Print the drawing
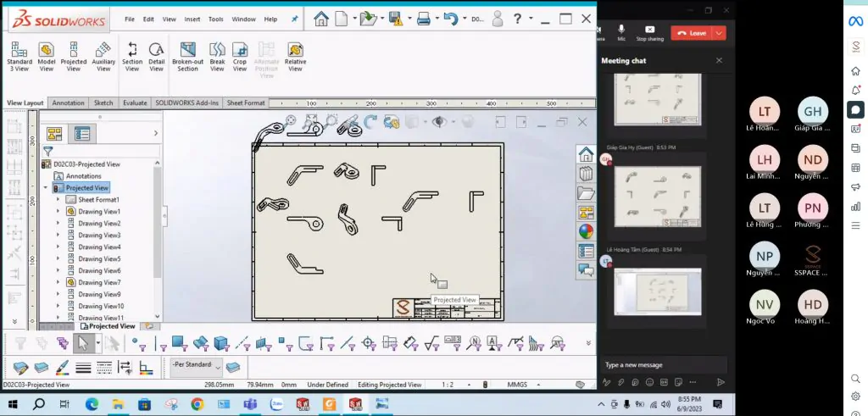Screen dimensions: 868x416 pyautogui.click(x=424, y=19)
